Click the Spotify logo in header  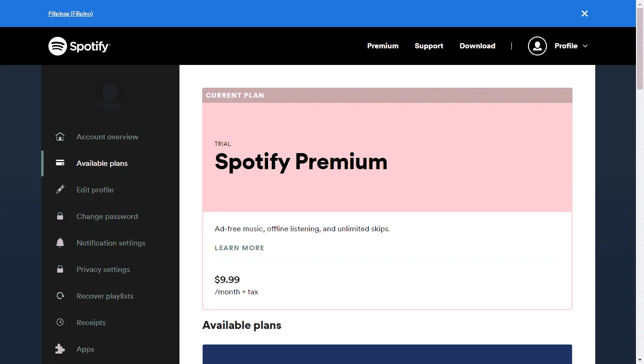[x=79, y=46]
